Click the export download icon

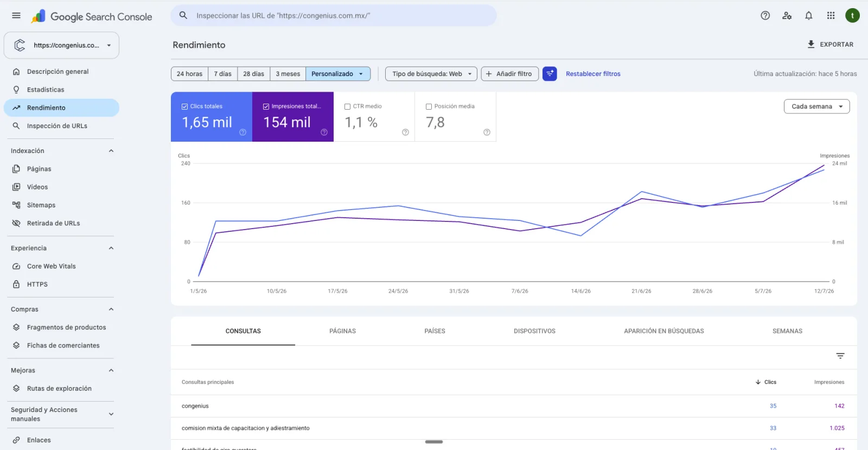pos(811,45)
